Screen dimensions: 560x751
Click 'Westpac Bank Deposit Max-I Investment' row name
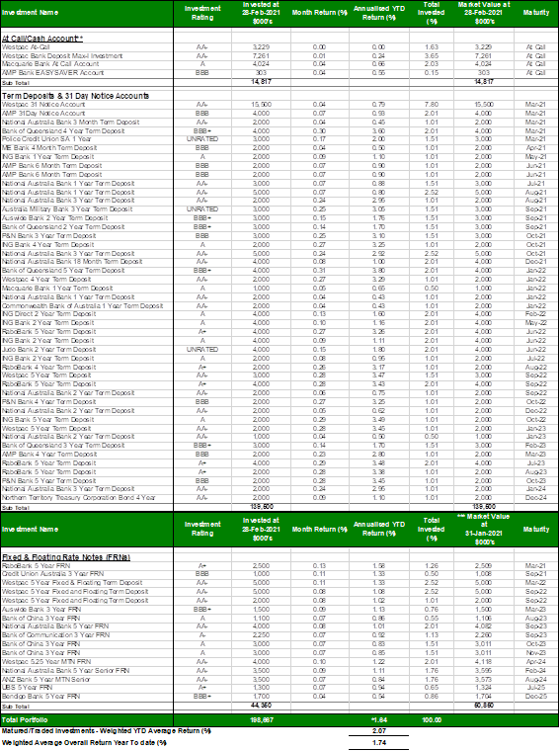(x=62, y=56)
